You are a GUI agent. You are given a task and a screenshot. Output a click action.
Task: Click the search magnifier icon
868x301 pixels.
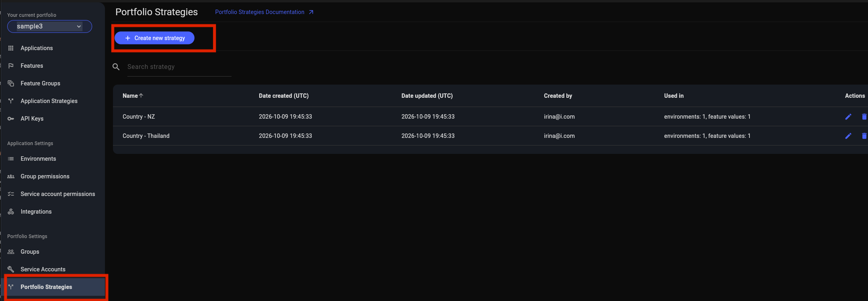click(x=116, y=67)
